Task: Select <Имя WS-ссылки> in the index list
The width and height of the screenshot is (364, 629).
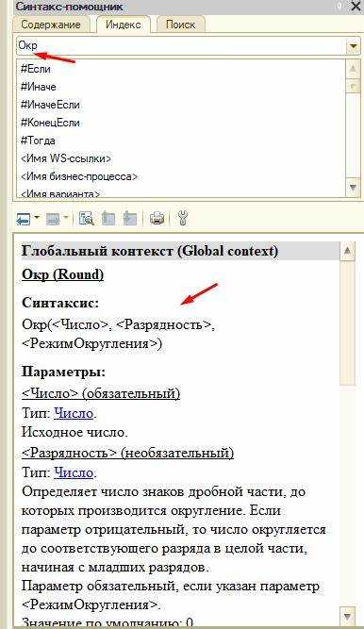Action: point(66,158)
